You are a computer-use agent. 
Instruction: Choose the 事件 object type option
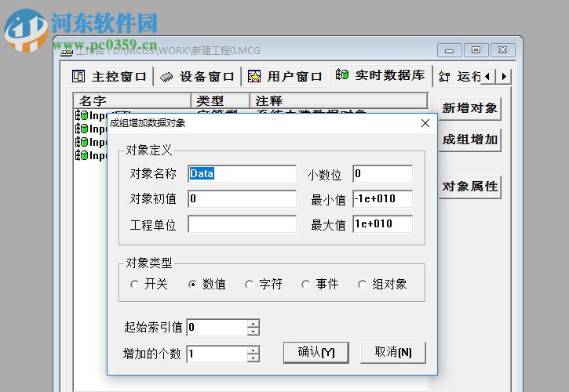(x=305, y=285)
